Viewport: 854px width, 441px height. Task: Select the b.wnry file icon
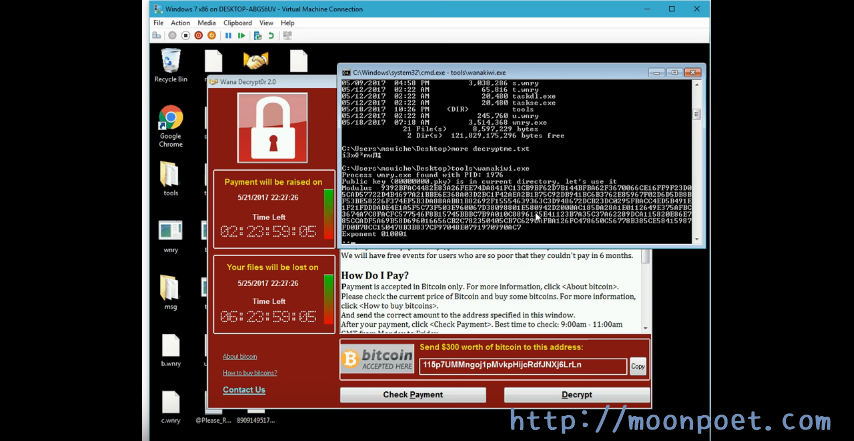click(170, 350)
